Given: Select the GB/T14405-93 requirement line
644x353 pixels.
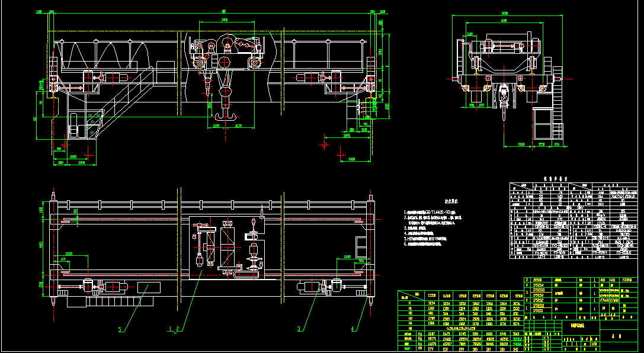Looking at the screenshot, I should [x=432, y=212].
